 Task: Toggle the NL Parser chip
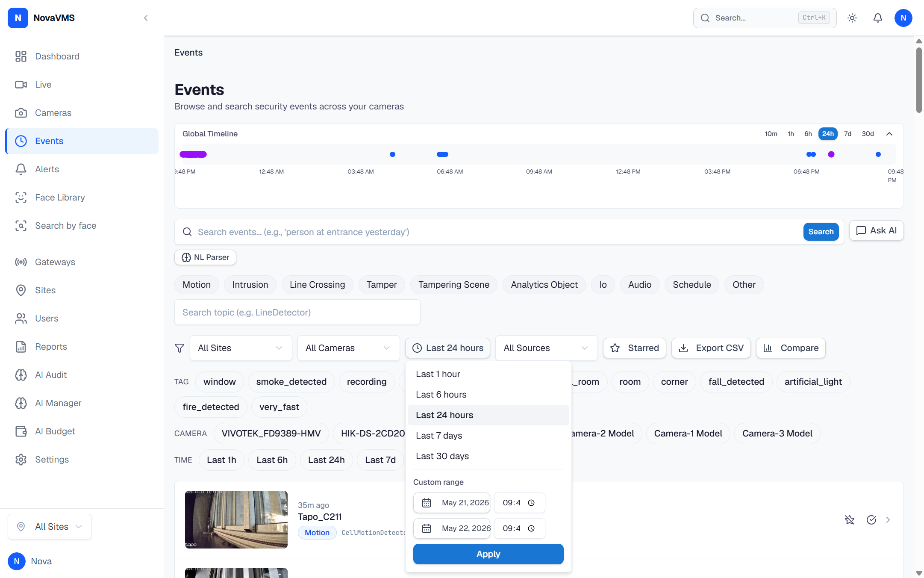pyautogui.click(x=206, y=257)
